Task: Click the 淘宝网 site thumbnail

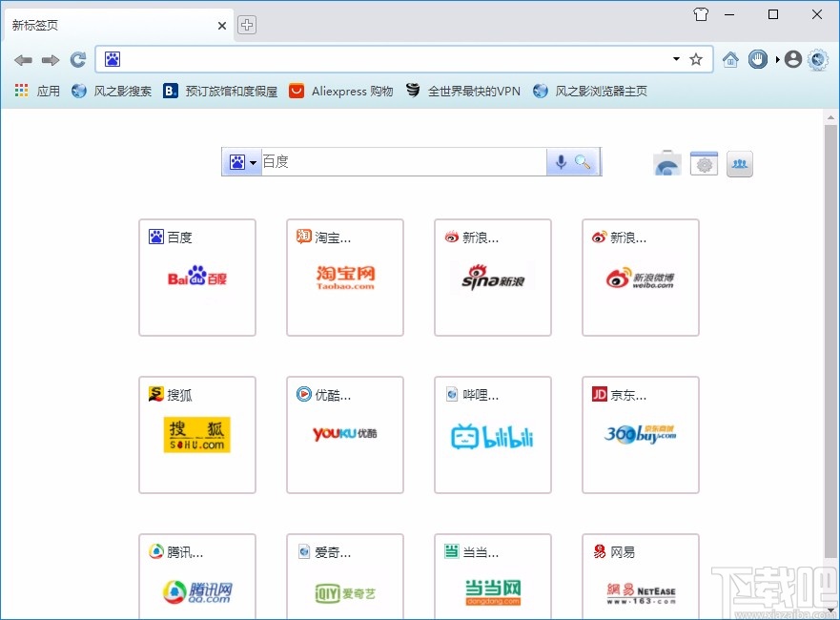Action: pos(344,278)
